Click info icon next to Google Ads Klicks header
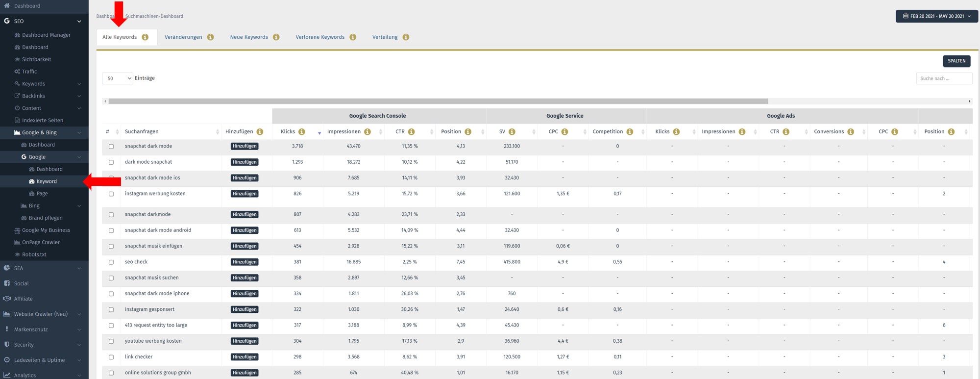The image size is (980, 379). tap(677, 132)
